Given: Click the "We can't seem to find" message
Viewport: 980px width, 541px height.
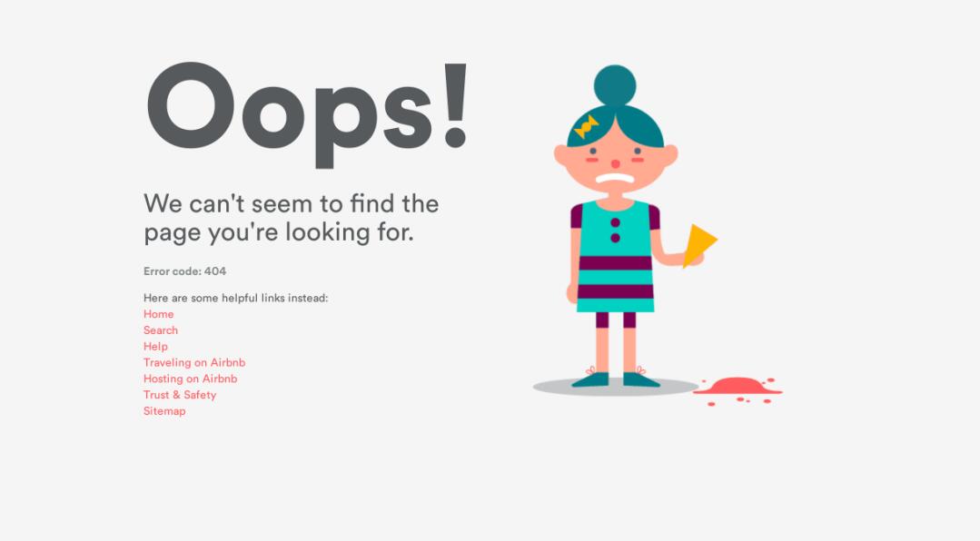Looking at the screenshot, I should pos(292,218).
